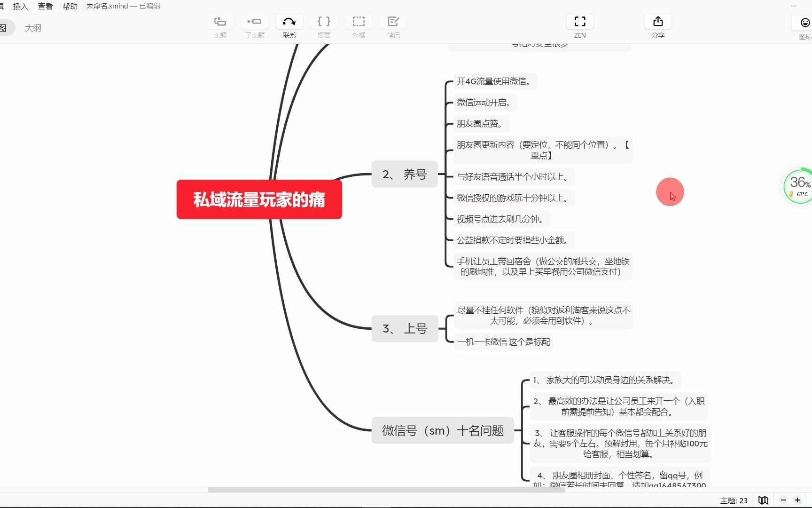This screenshot has width=812, height=508.
Task: Open the 查看 menu
Action: click(45, 6)
